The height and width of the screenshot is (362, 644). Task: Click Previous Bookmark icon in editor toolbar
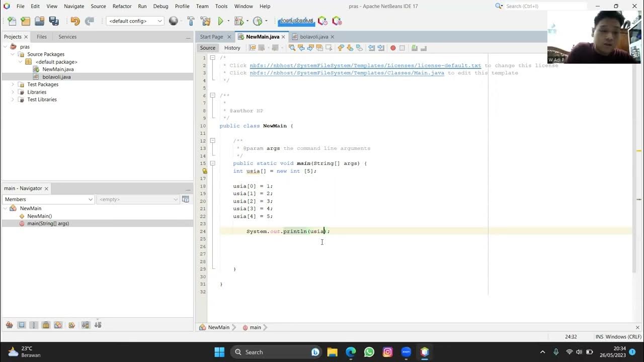pyautogui.click(x=341, y=48)
